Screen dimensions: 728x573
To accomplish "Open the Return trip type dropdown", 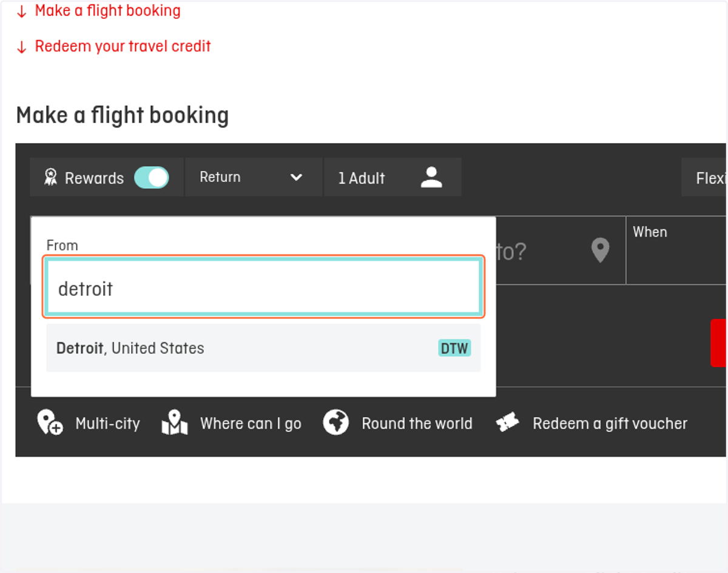I will [x=253, y=177].
